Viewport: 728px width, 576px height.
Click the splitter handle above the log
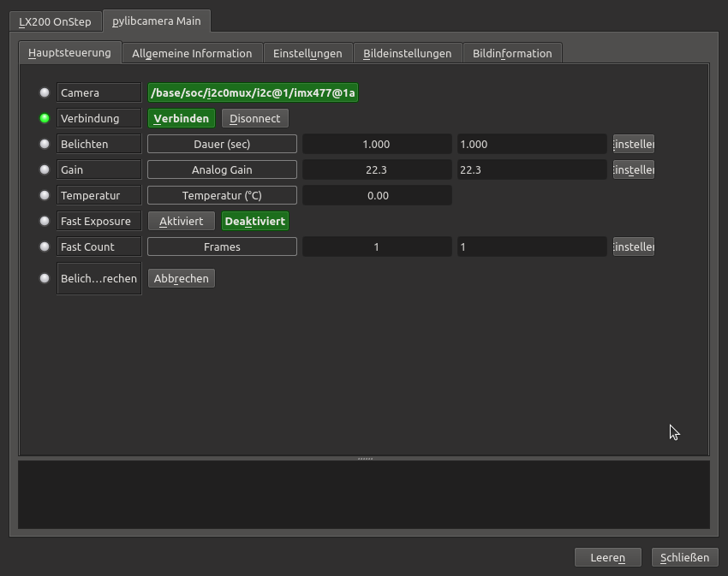click(x=365, y=459)
